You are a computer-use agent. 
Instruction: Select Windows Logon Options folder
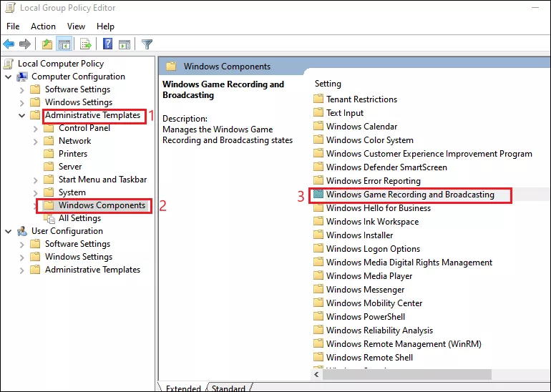373,249
